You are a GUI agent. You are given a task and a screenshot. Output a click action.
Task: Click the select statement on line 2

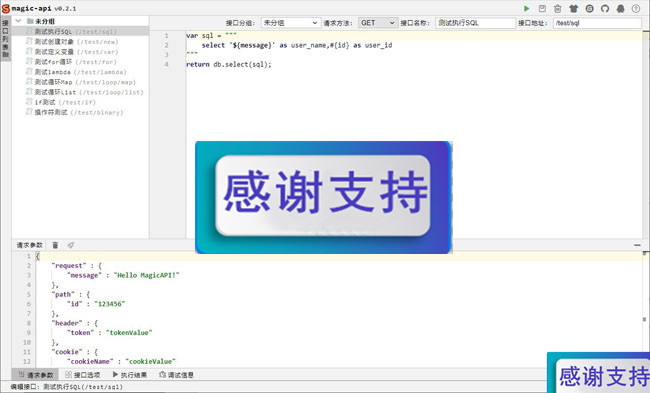(297, 45)
